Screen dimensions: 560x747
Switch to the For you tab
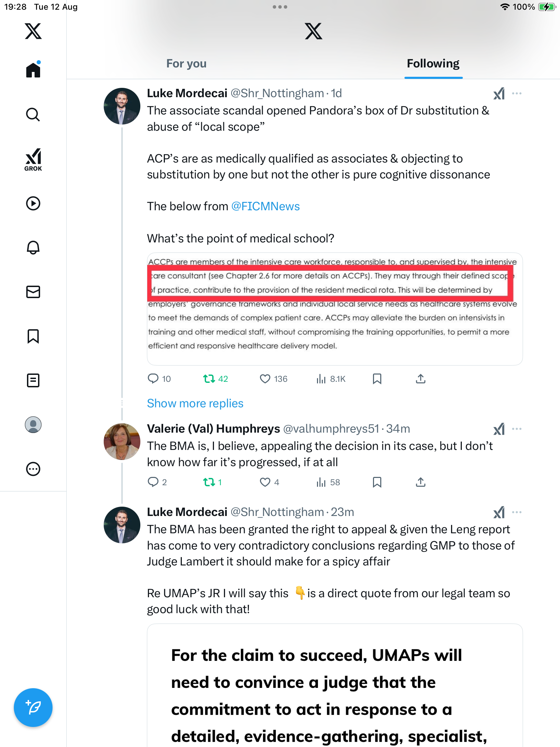tap(186, 64)
